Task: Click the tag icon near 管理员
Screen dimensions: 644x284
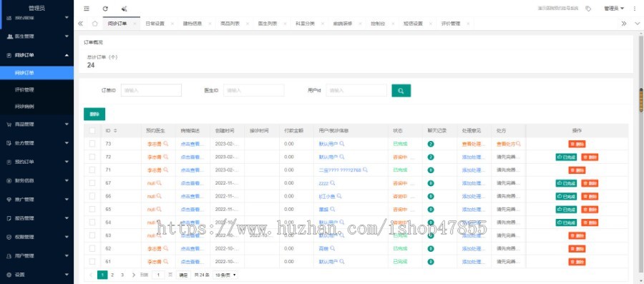Action: (x=588, y=8)
